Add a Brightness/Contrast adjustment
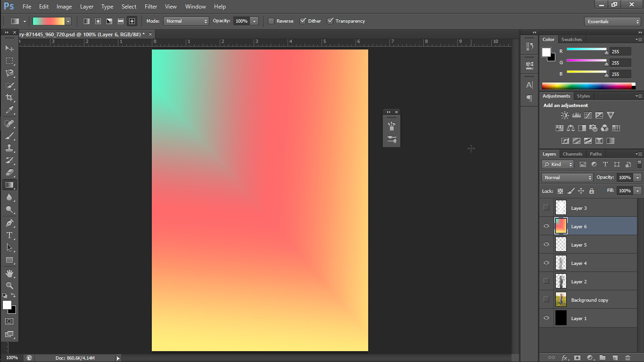 [x=565, y=115]
